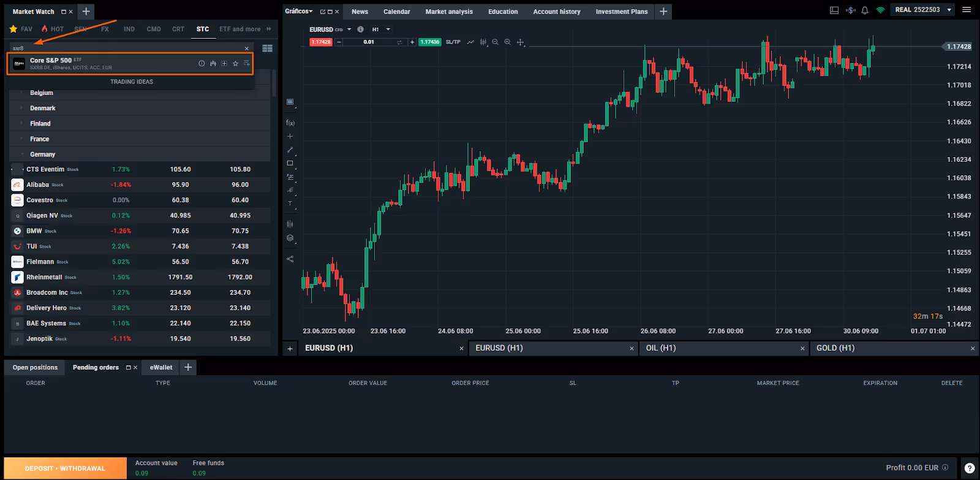Open the Calendar tab
This screenshot has width=980, height=480.
coord(397,12)
